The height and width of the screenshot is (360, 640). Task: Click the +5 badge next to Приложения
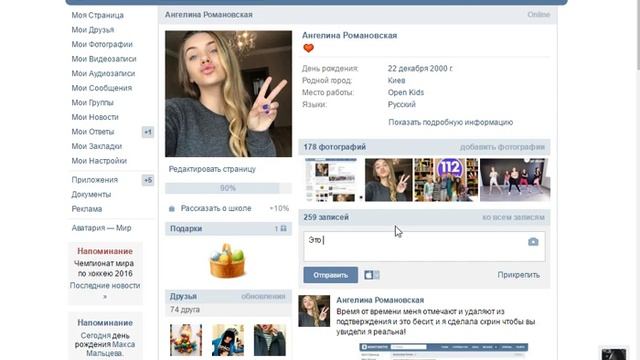click(148, 180)
